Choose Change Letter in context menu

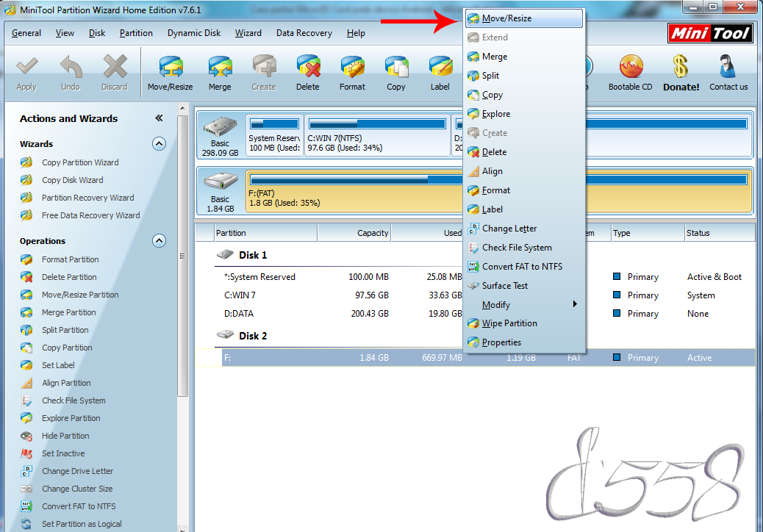(524, 229)
